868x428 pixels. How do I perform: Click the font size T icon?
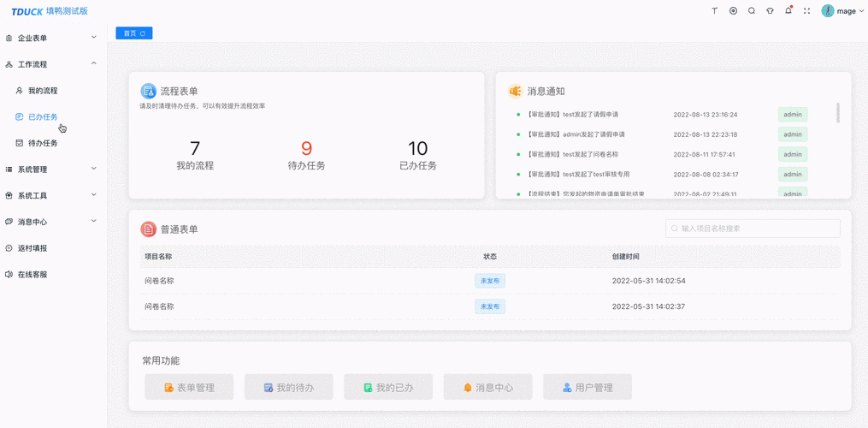point(715,10)
